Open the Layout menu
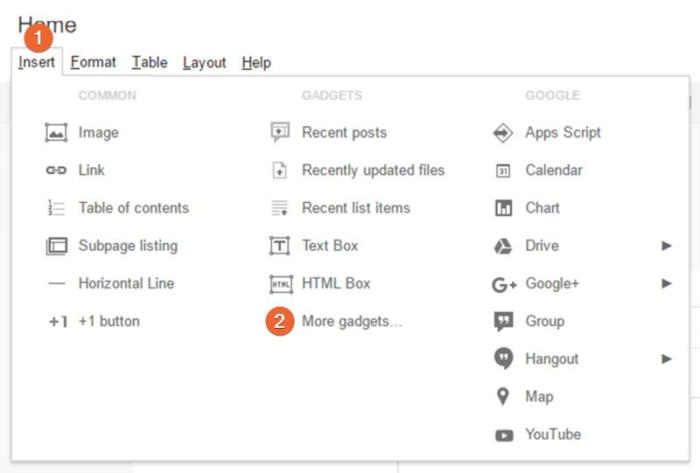700x473 pixels. pyautogui.click(x=204, y=62)
